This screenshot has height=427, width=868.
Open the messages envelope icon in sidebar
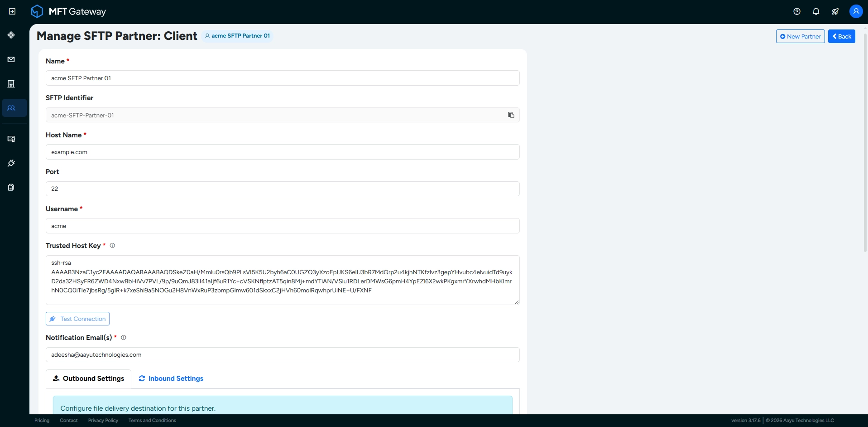11,59
